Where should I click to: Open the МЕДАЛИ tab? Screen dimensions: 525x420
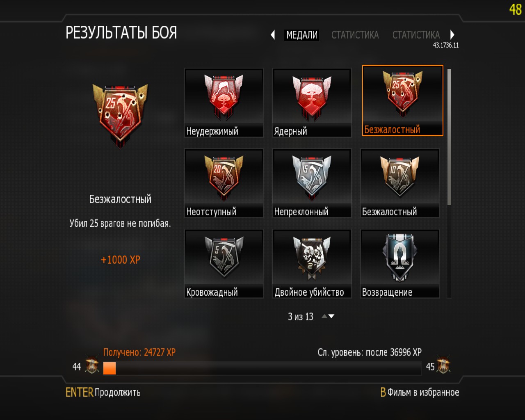[x=302, y=35]
